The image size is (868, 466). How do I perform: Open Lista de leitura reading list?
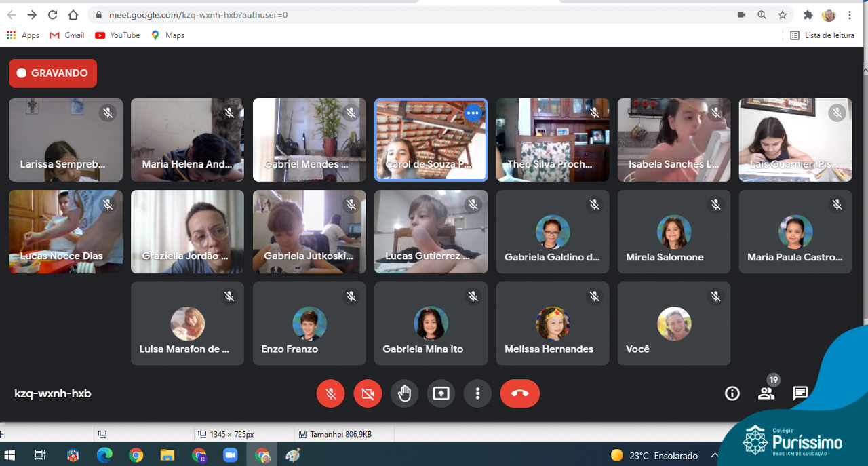[x=822, y=35]
